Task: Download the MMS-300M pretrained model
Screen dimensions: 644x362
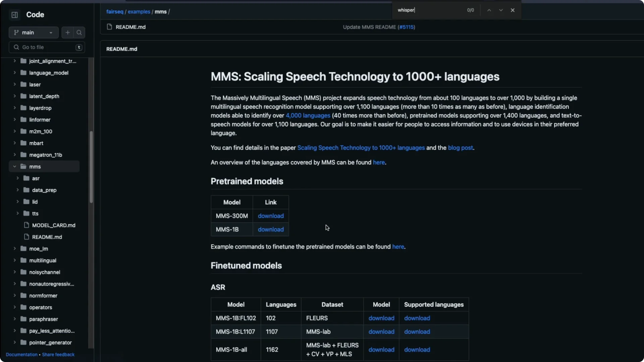Action: coord(271,216)
